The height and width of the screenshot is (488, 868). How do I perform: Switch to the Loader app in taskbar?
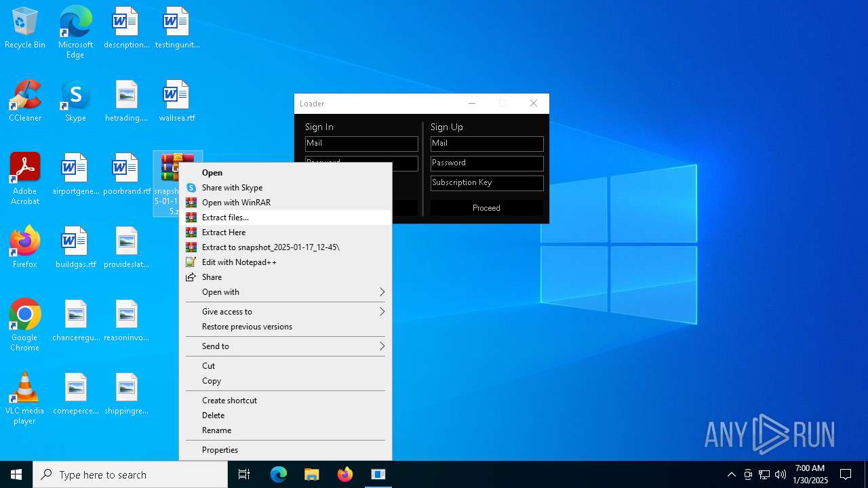point(378,474)
